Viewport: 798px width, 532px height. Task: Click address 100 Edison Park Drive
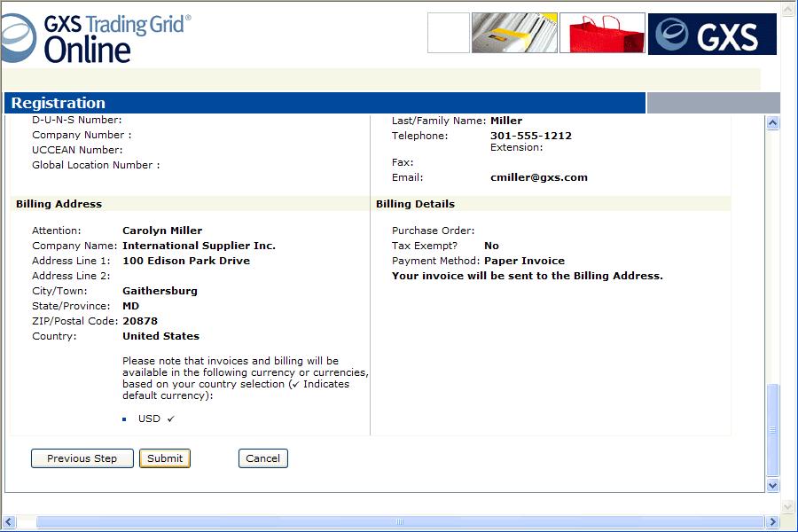click(x=186, y=261)
